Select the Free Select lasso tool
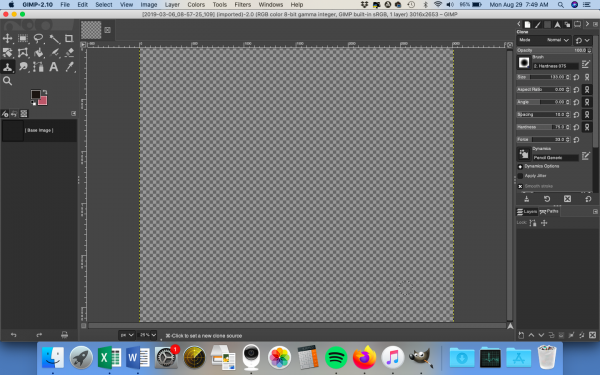The image size is (600, 375). pos(38,38)
